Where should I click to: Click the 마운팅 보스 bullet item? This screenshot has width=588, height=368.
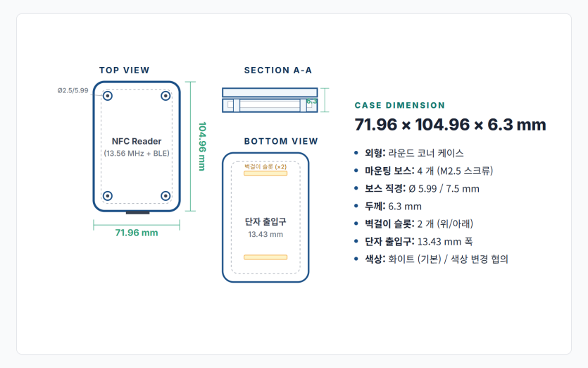pyautogui.click(x=429, y=171)
